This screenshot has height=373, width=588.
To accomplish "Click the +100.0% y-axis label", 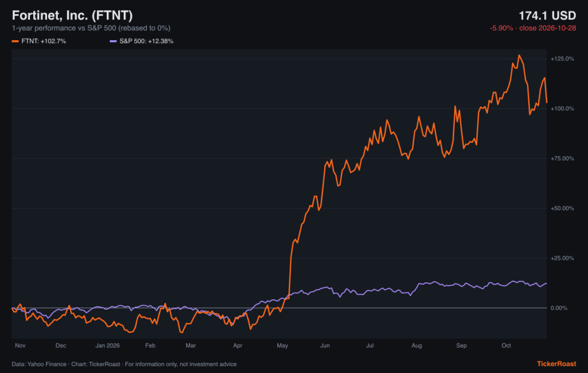I will [x=562, y=109].
